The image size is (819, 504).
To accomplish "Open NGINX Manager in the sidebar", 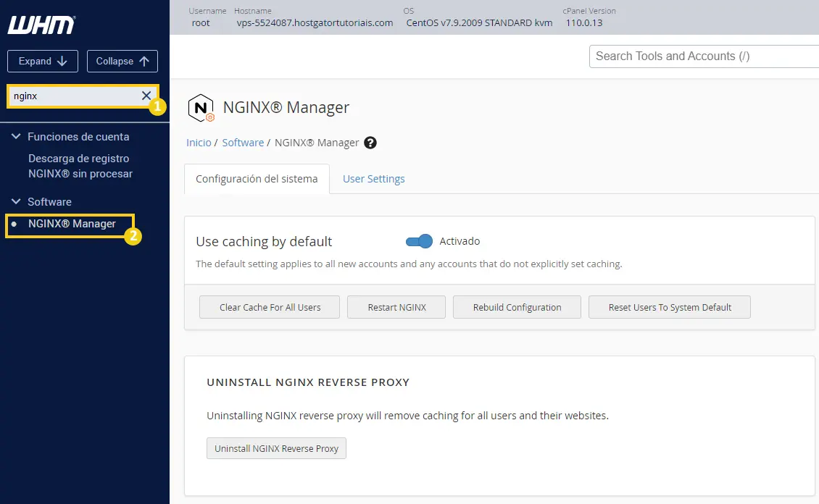I will 72,224.
